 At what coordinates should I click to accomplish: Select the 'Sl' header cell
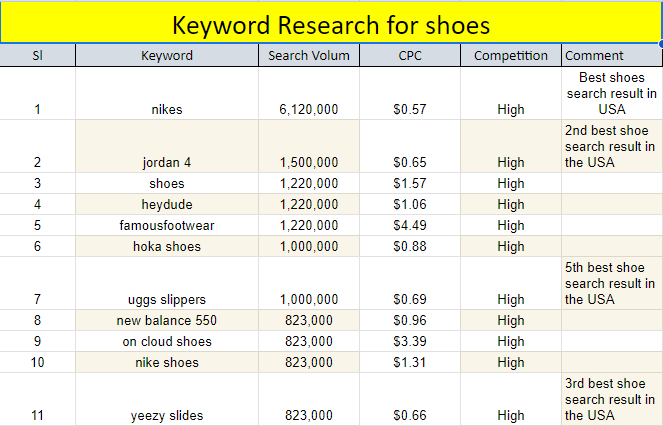click(38, 56)
